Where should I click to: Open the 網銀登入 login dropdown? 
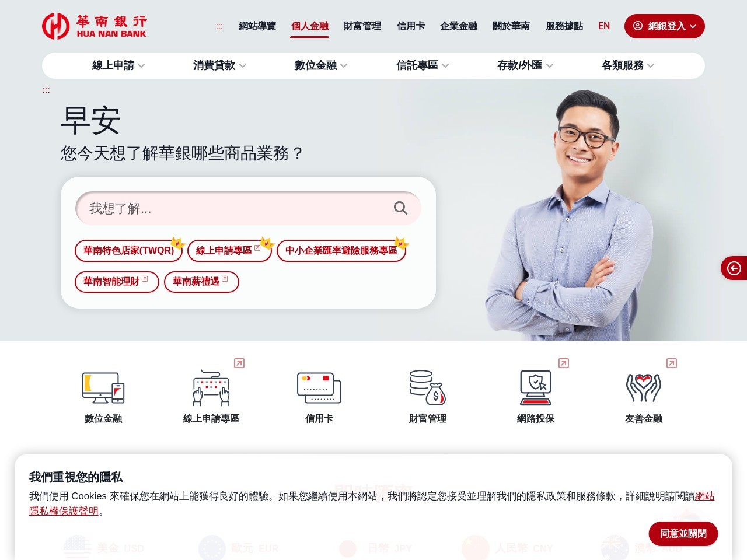coord(665,26)
